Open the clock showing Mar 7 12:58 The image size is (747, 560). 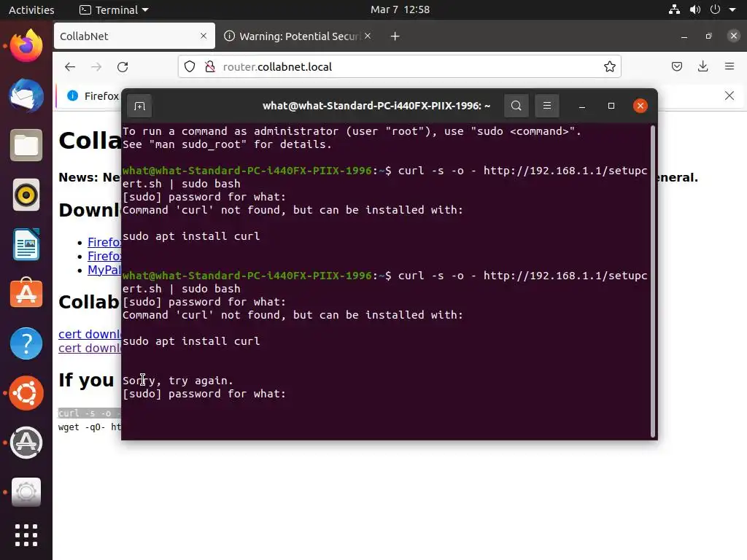(x=400, y=9)
